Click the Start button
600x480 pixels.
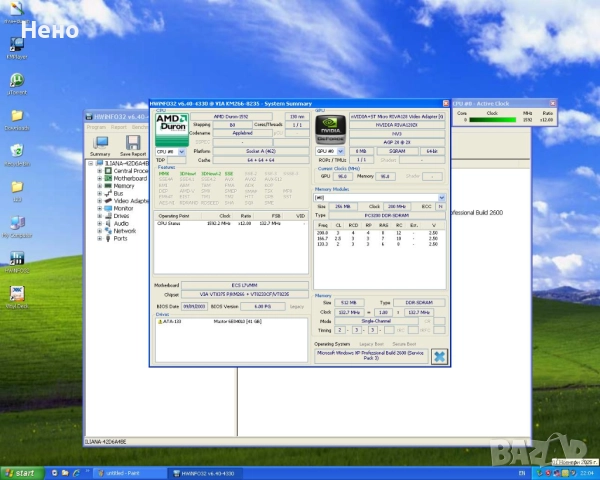(22, 473)
